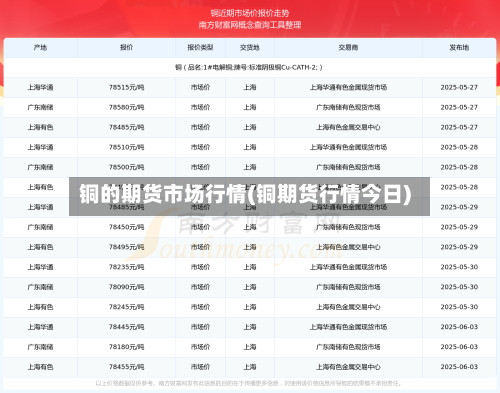Click the price 78090元/吨
Image resolution: width=500 pixels, height=393 pixels.
[126, 287]
